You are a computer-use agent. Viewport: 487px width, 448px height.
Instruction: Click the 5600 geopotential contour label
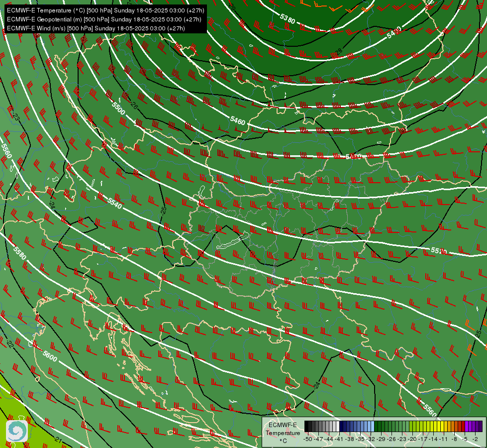[50, 356]
